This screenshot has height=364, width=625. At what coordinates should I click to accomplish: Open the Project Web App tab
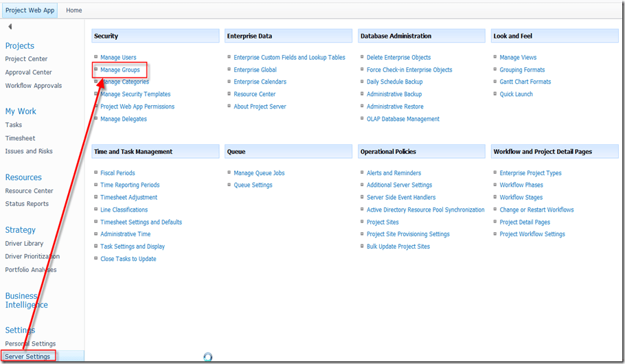tap(30, 10)
